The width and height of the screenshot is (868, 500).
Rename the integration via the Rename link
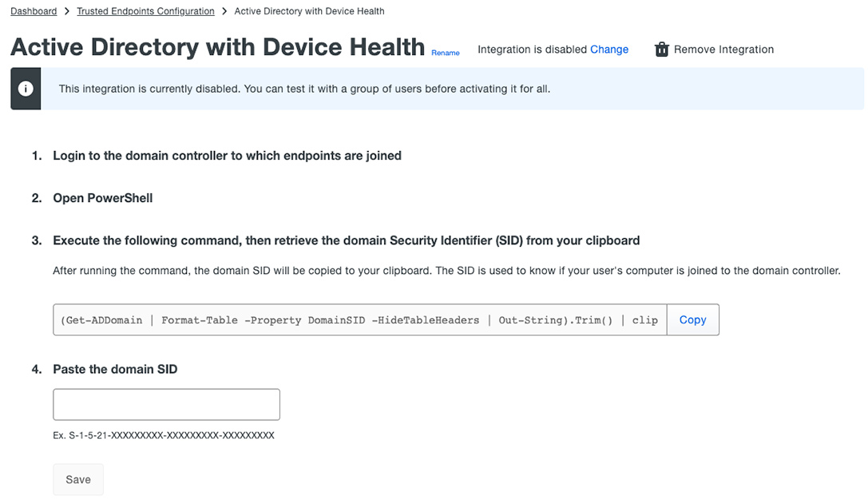click(446, 53)
